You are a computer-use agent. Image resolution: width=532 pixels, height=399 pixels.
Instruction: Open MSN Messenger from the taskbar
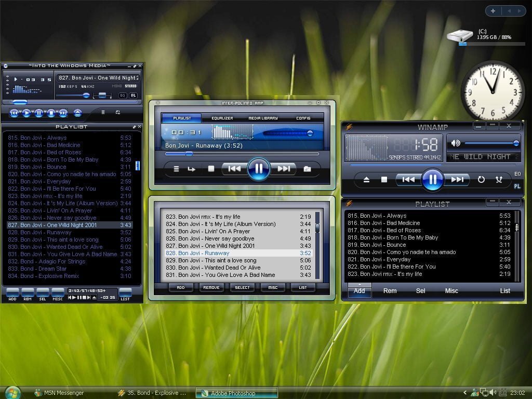pyautogui.click(x=59, y=393)
